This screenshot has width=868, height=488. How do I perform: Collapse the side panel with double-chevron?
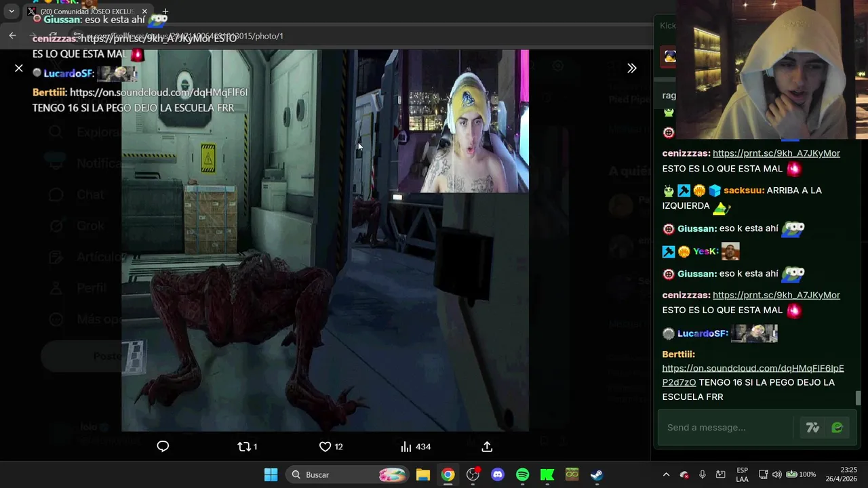631,68
